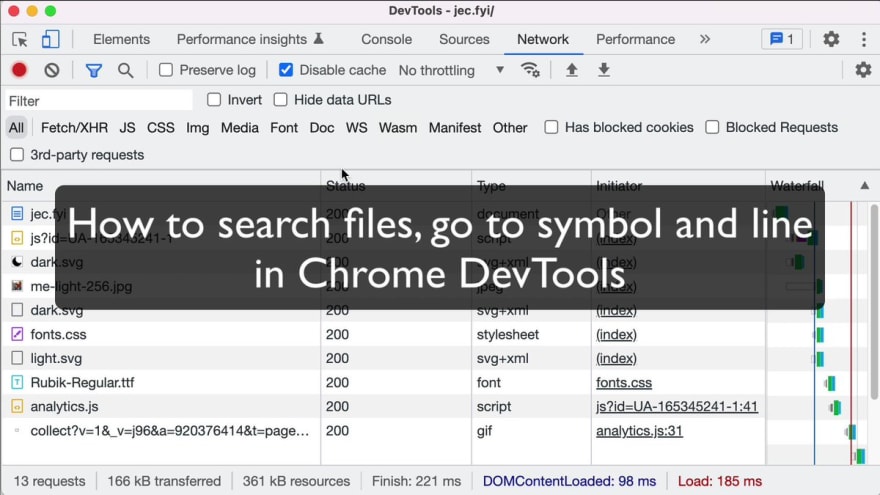Viewport: 880px width, 495px height.
Task: Filter requests by CSS
Action: tap(161, 128)
